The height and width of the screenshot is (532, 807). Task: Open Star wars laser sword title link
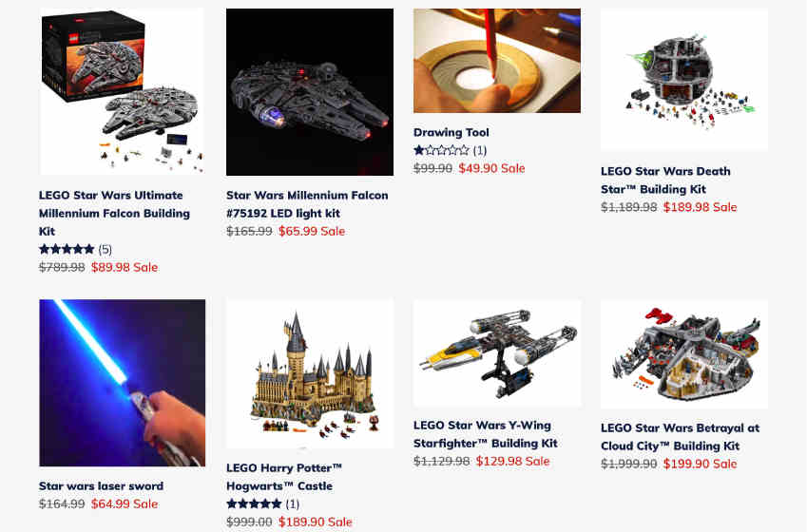[102, 485]
